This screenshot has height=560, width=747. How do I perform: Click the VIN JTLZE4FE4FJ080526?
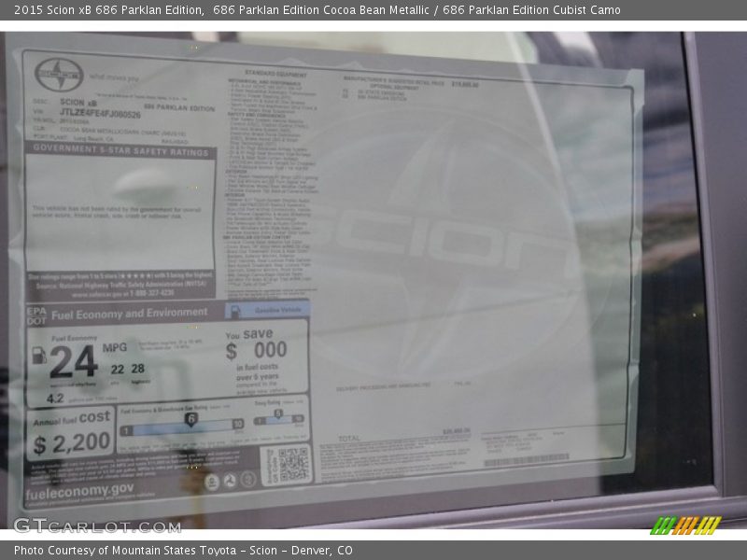point(100,113)
